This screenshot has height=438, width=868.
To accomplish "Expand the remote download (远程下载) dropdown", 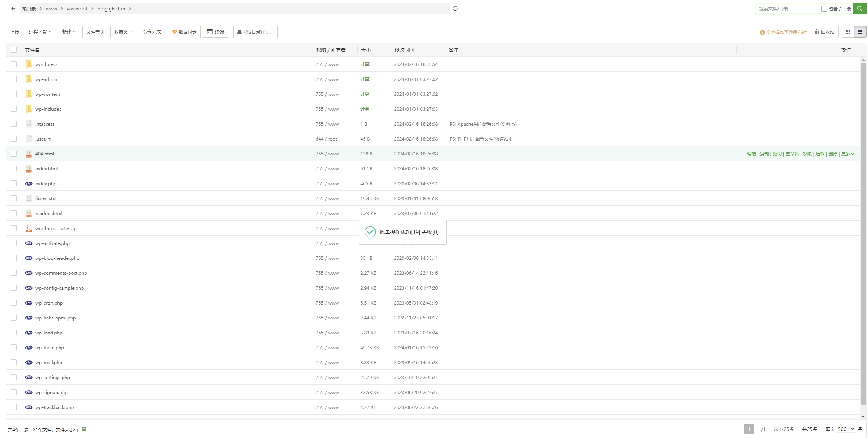I will tap(40, 32).
